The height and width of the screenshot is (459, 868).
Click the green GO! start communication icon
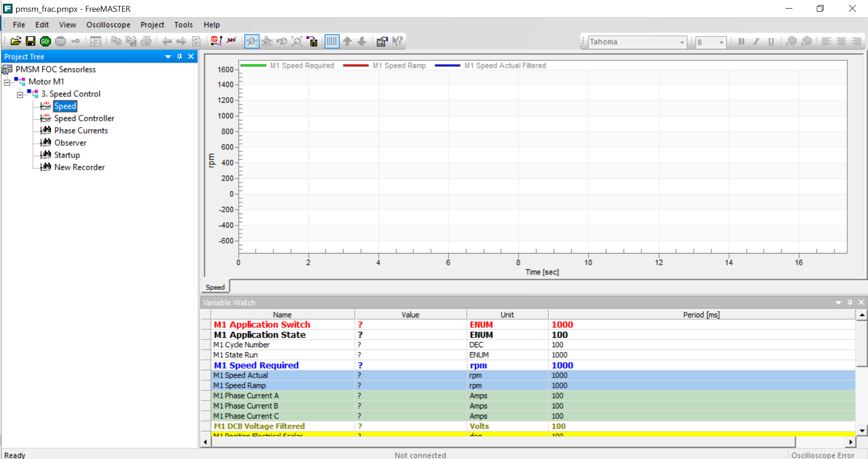pyautogui.click(x=45, y=42)
